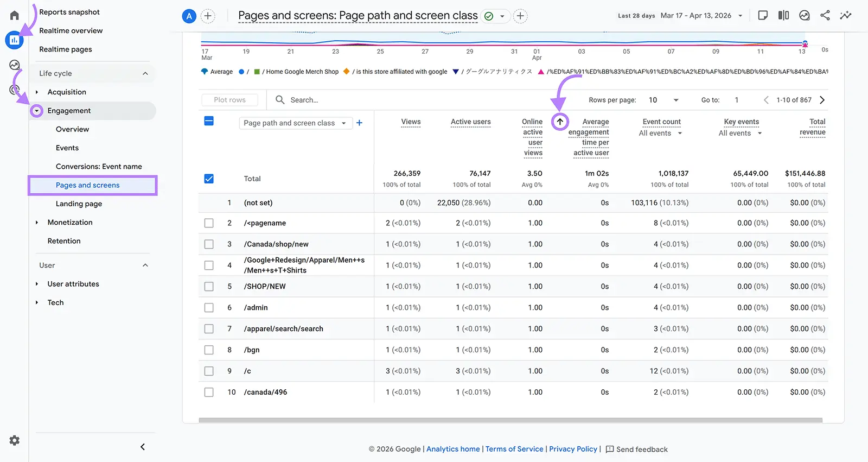The image size is (868, 462).
Task: Share this report icon
Action: pyautogui.click(x=825, y=15)
